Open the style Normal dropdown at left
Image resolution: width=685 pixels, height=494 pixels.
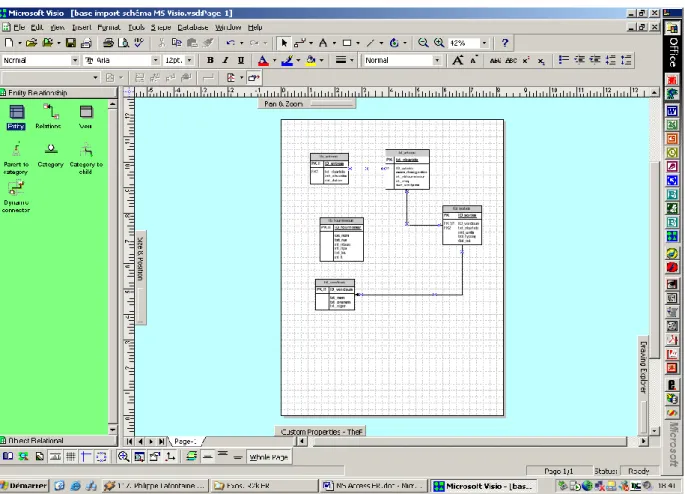[75, 60]
